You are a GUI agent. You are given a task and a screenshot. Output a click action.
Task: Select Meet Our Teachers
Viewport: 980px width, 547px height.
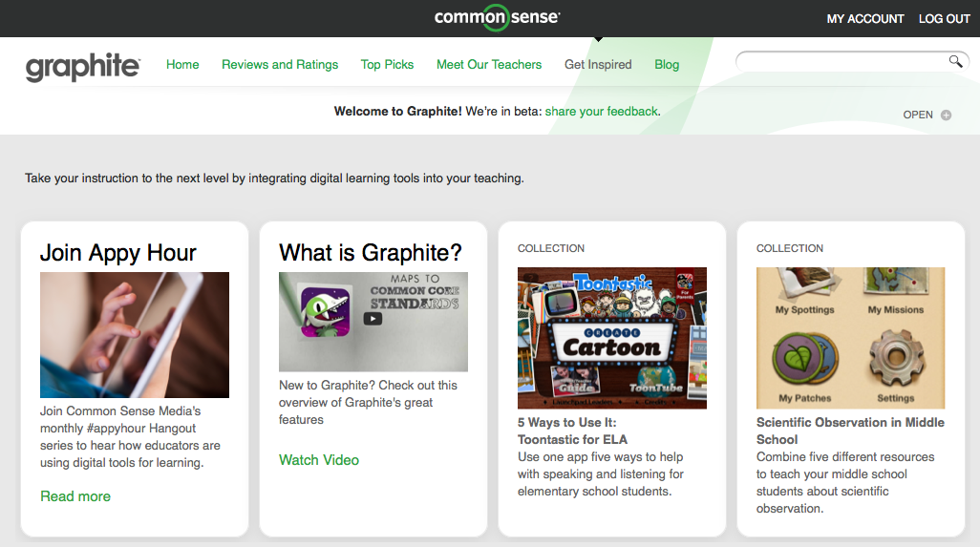489,64
